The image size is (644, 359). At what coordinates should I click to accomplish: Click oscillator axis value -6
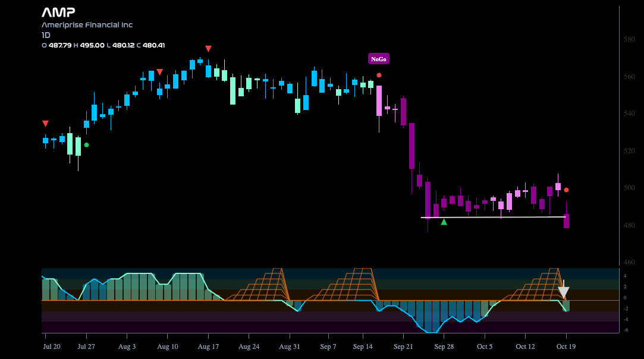click(x=625, y=330)
